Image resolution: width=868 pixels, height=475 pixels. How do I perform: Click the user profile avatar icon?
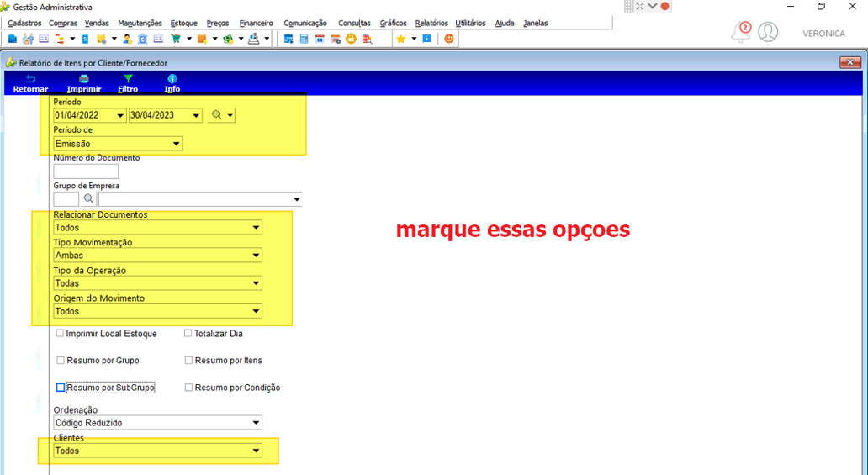(768, 32)
